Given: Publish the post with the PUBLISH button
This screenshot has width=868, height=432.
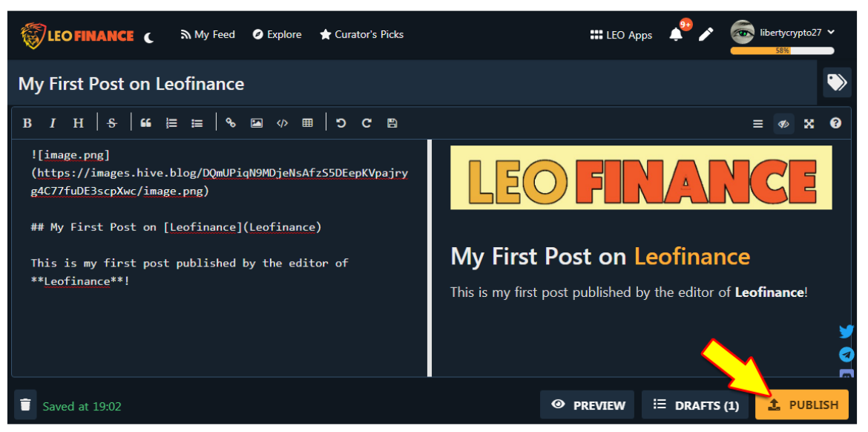Looking at the screenshot, I should pos(801,405).
